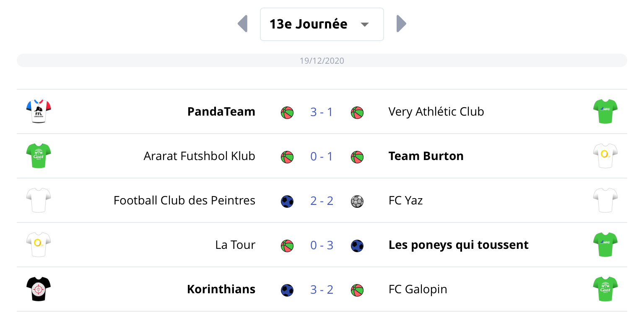
Task: Select the FC Yaz team name
Action: pos(405,201)
